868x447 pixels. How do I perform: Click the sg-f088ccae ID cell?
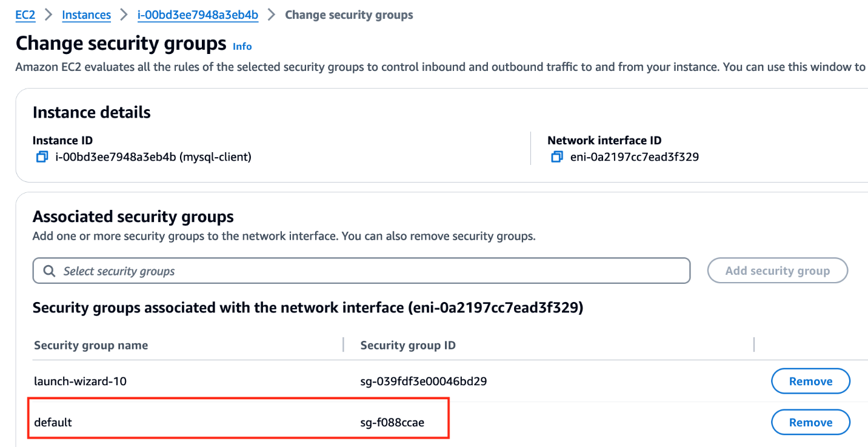[392, 422]
